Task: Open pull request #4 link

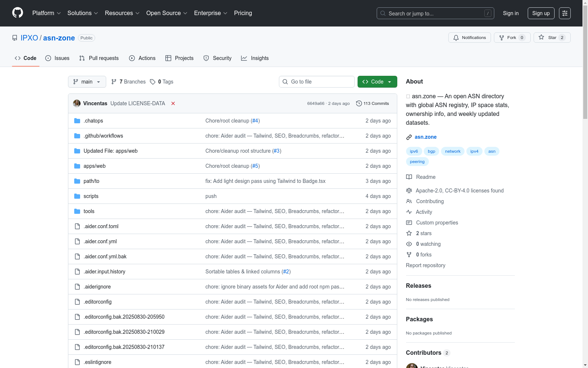Action: pyautogui.click(x=255, y=121)
